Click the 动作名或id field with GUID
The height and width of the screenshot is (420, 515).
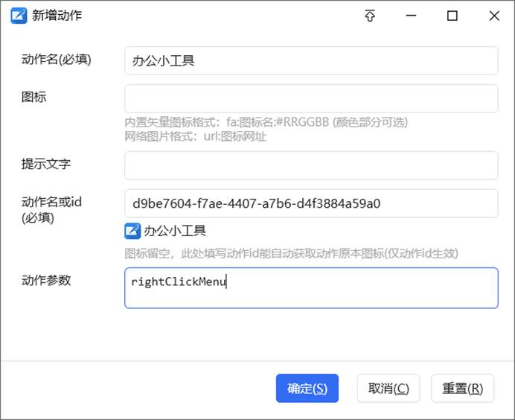click(x=311, y=203)
